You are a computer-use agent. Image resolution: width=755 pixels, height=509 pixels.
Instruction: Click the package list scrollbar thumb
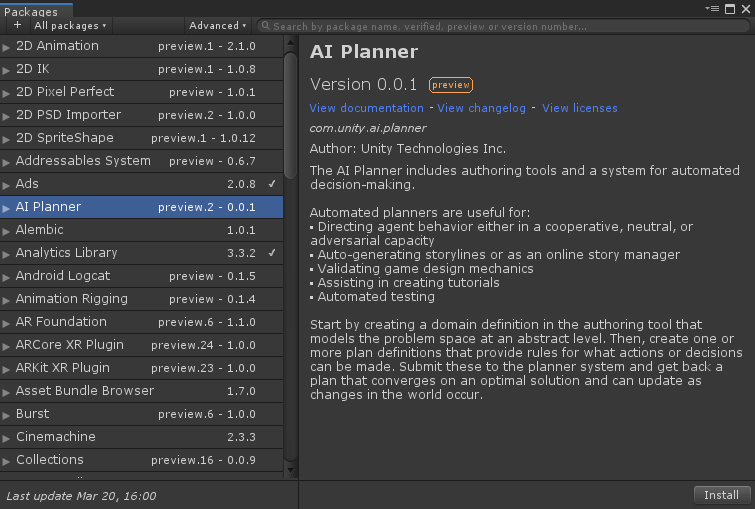290,116
